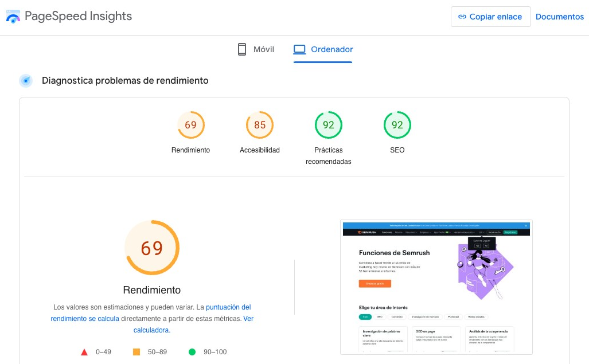
Task: Click the small Rendimiento 69 score gauge
Action: 190,124
